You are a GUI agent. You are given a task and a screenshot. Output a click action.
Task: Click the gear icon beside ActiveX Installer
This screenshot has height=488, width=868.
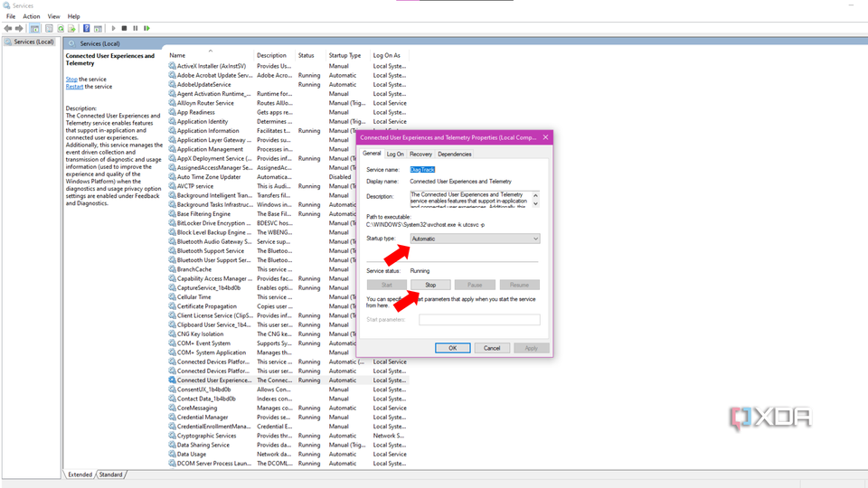(x=172, y=66)
